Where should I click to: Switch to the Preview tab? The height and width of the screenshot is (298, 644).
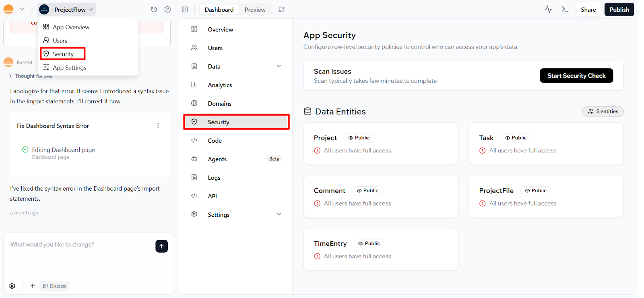255,9
